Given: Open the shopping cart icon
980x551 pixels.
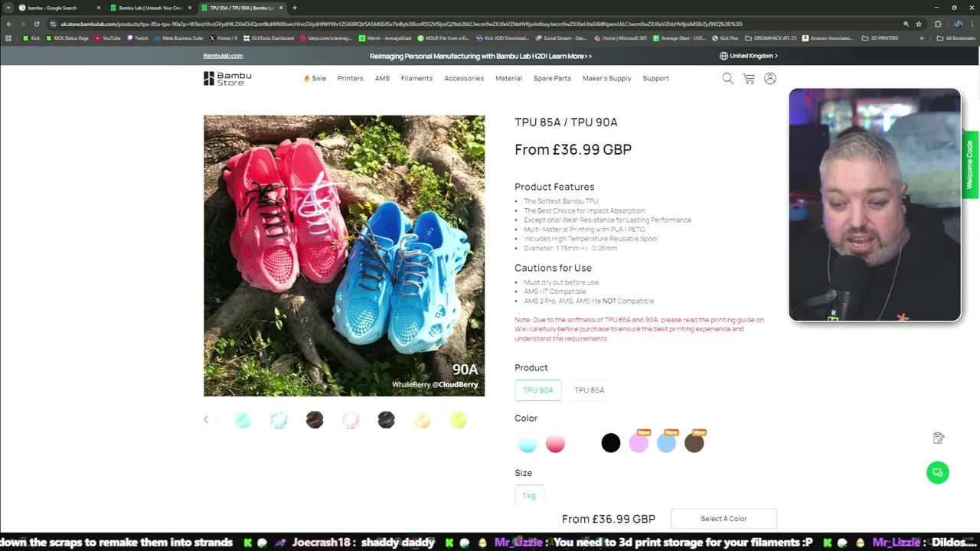Looking at the screenshot, I should [x=749, y=78].
